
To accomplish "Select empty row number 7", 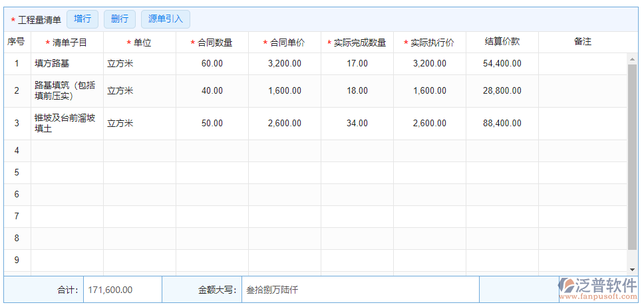I will pyautogui.click(x=17, y=216).
